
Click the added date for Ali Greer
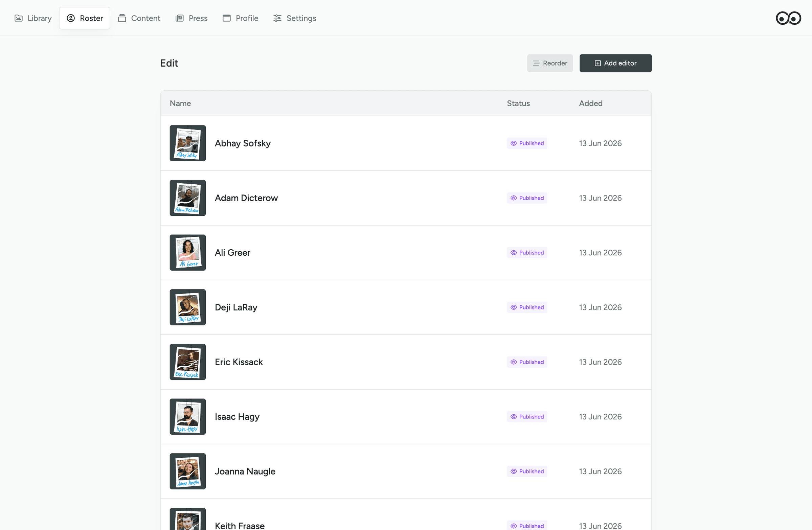[x=600, y=253]
